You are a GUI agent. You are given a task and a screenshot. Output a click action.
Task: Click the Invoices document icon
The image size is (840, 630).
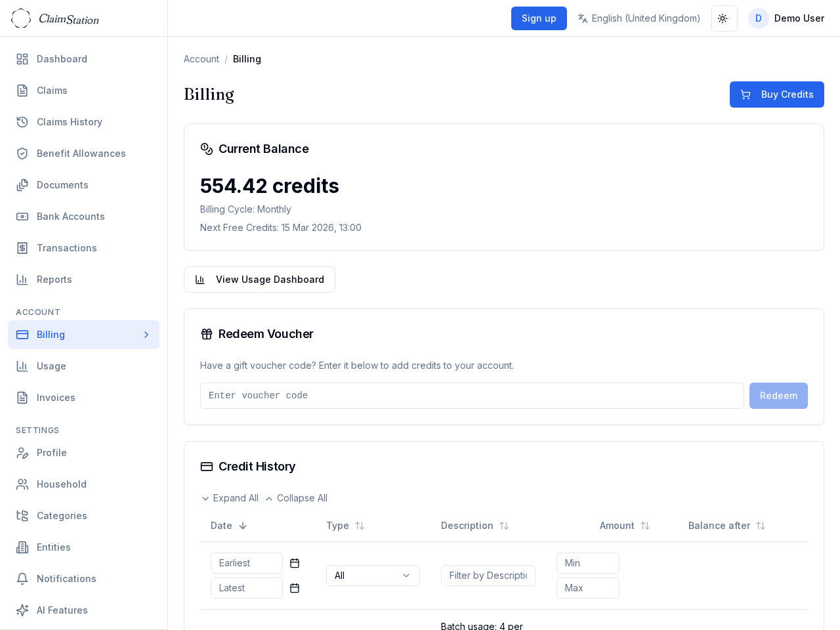(x=22, y=398)
